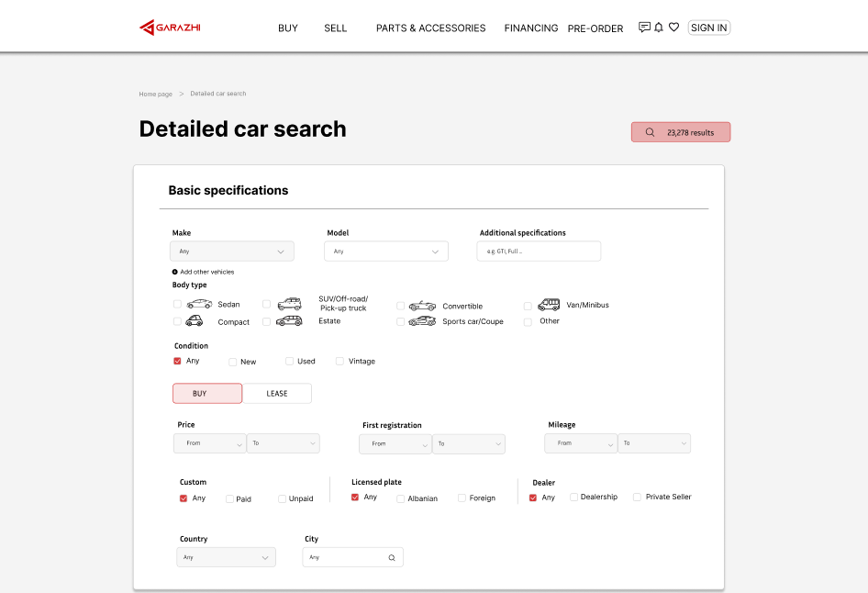Open favorites heart icon
This screenshot has width=868, height=593.
(673, 28)
